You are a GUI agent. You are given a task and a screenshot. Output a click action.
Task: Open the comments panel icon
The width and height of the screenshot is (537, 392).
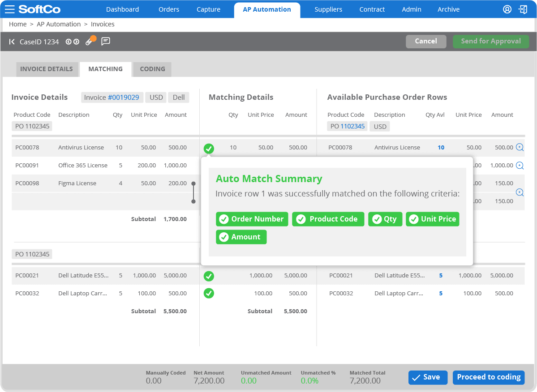[106, 41]
